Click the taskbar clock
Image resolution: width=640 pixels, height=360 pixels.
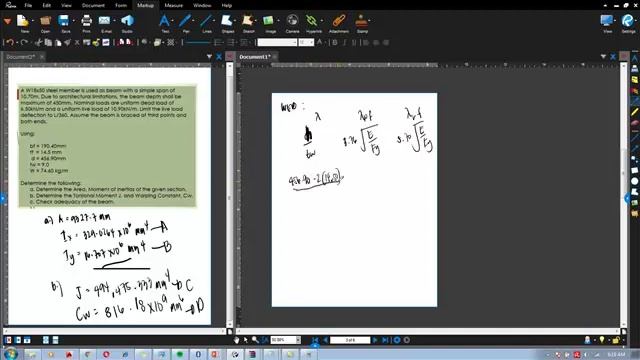pos(616,354)
